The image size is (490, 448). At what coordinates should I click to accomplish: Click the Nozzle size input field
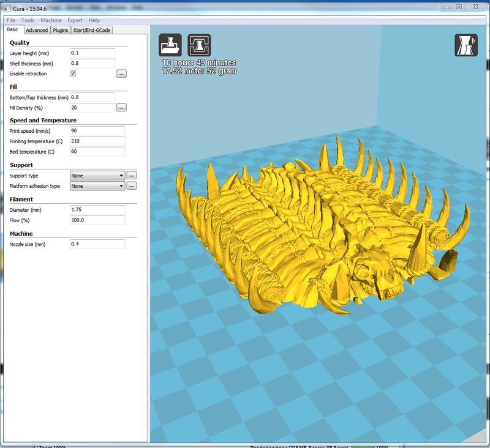point(97,244)
